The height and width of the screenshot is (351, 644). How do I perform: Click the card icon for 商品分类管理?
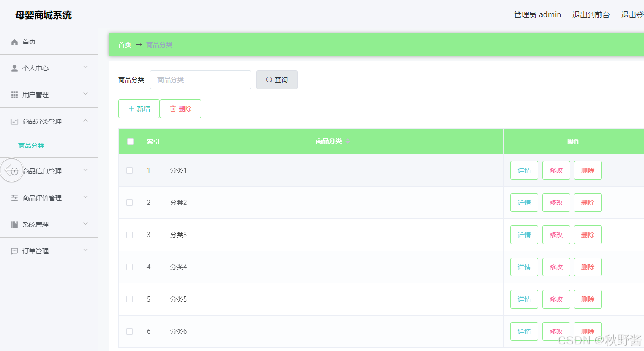coord(14,121)
